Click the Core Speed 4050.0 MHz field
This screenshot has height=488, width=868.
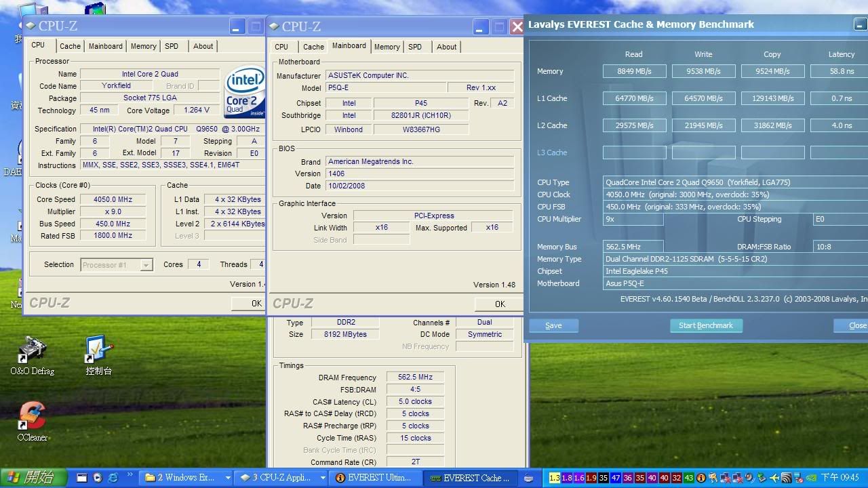click(113, 199)
